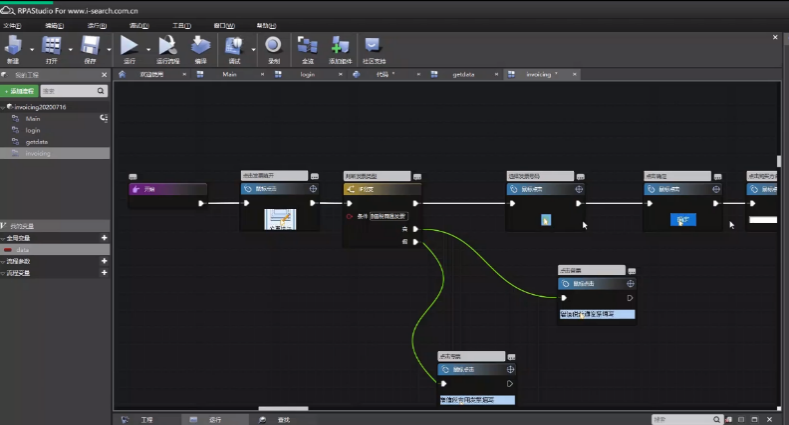The width and height of the screenshot is (789, 425).
Task: Click the Save (保存) floppy disk icon
Action: pos(90,46)
